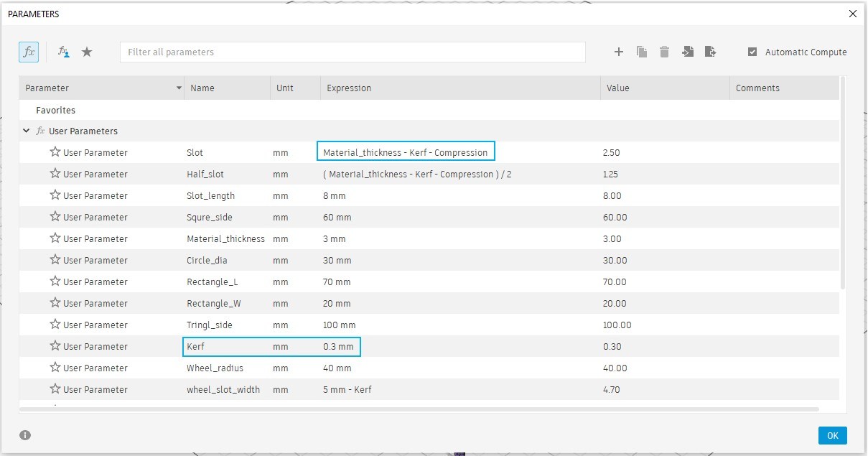
Task: Select the Material_thickness name cell
Action: 227,238
